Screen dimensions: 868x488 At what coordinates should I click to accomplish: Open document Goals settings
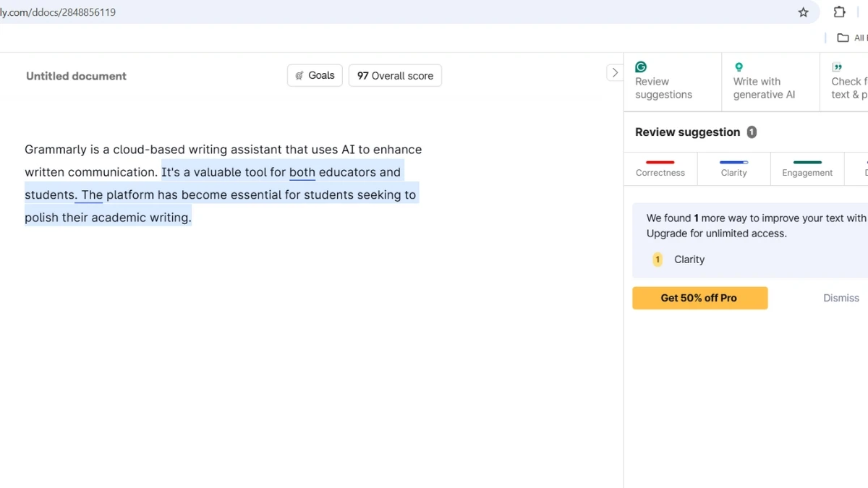pos(315,75)
